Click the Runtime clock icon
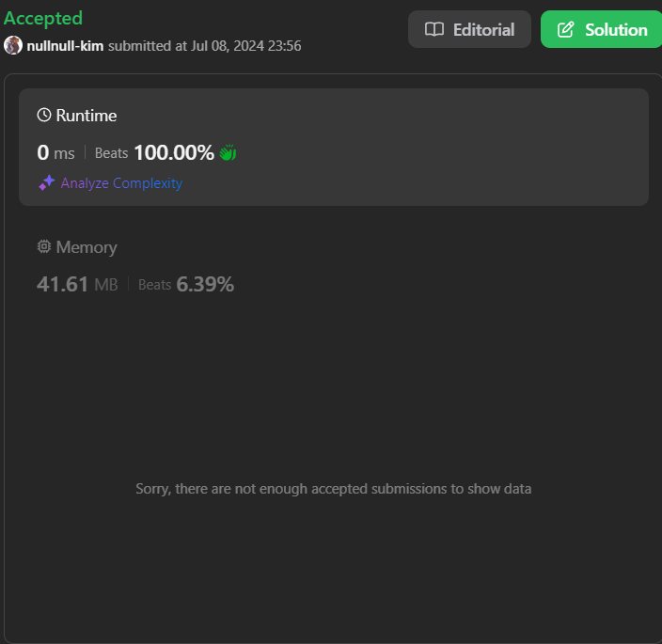This screenshot has height=644, width=662. point(44,116)
